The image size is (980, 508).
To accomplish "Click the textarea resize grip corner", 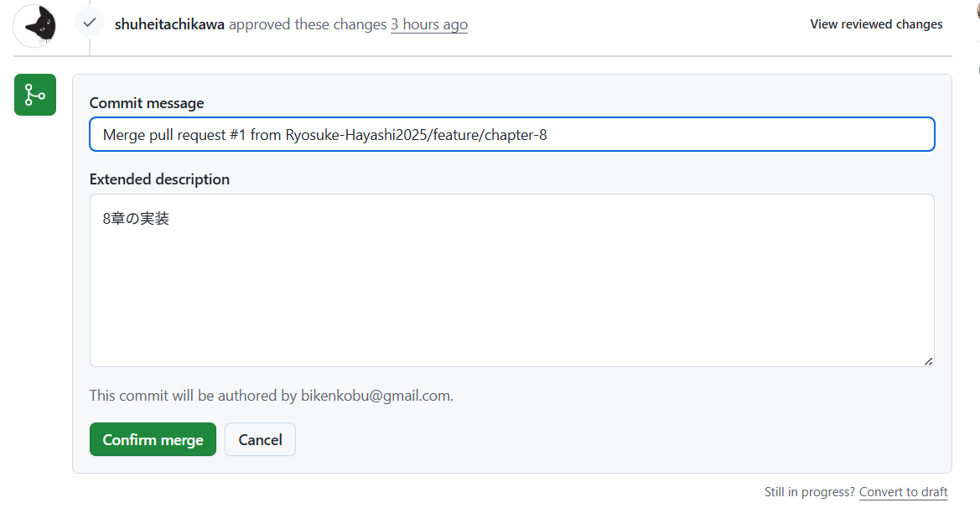I will pyautogui.click(x=928, y=361).
